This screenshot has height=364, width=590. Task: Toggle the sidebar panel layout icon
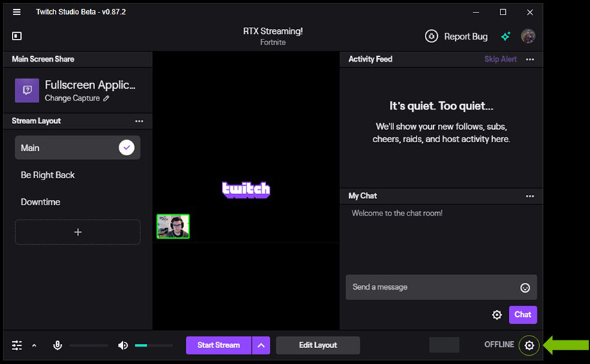[x=17, y=36]
